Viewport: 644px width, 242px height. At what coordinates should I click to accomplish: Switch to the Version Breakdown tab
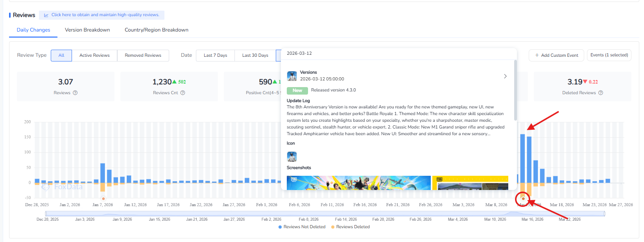(87, 30)
